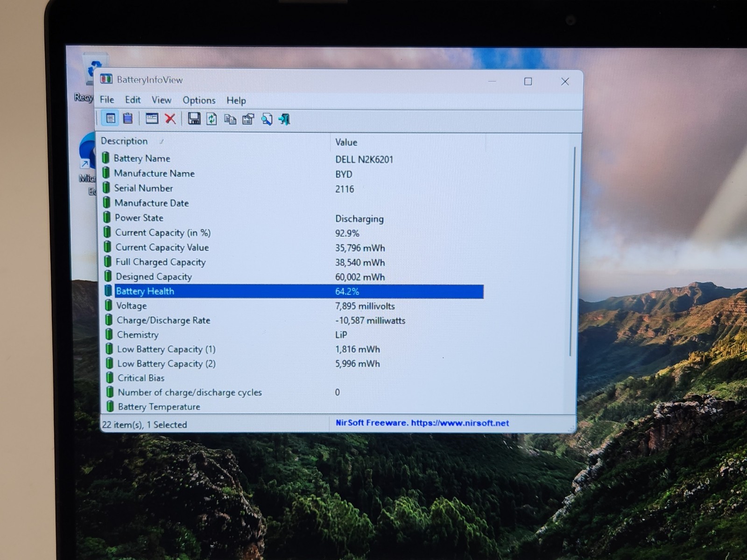Open the File menu

click(107, 99)
